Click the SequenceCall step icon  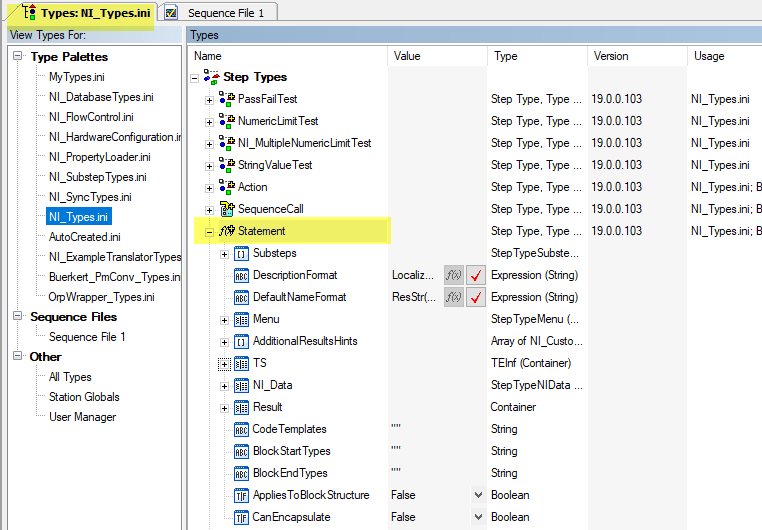(227, 209)
